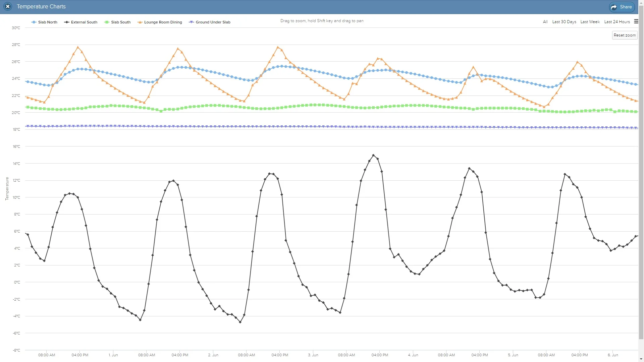Screen dimensions: 644x362
Task: Click the share arrow icon
Action: (614, 7)
